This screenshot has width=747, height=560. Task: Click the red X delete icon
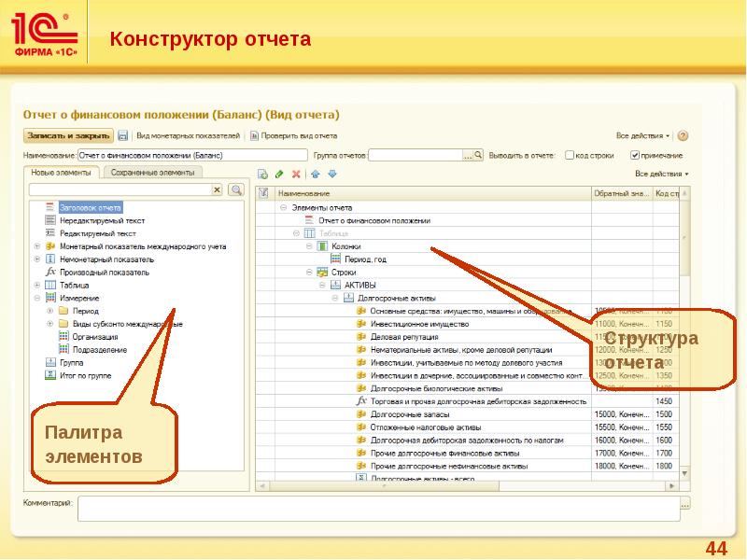point(296,174)
